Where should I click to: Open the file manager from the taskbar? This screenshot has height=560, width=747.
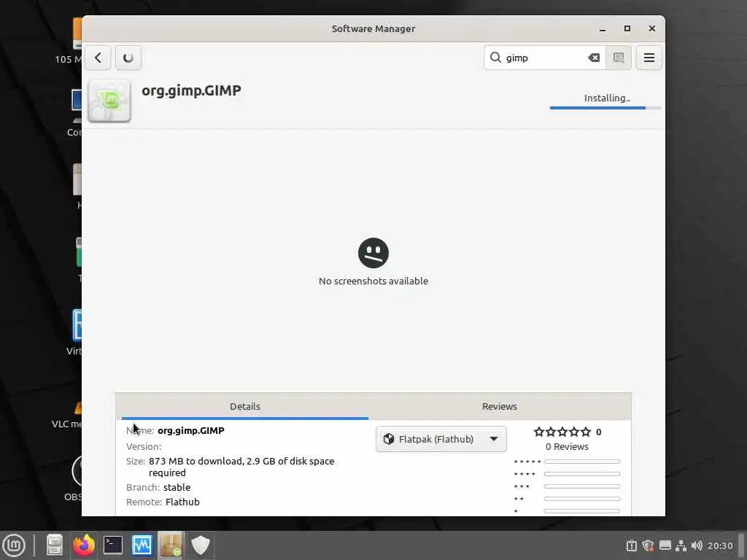(54, 545)
